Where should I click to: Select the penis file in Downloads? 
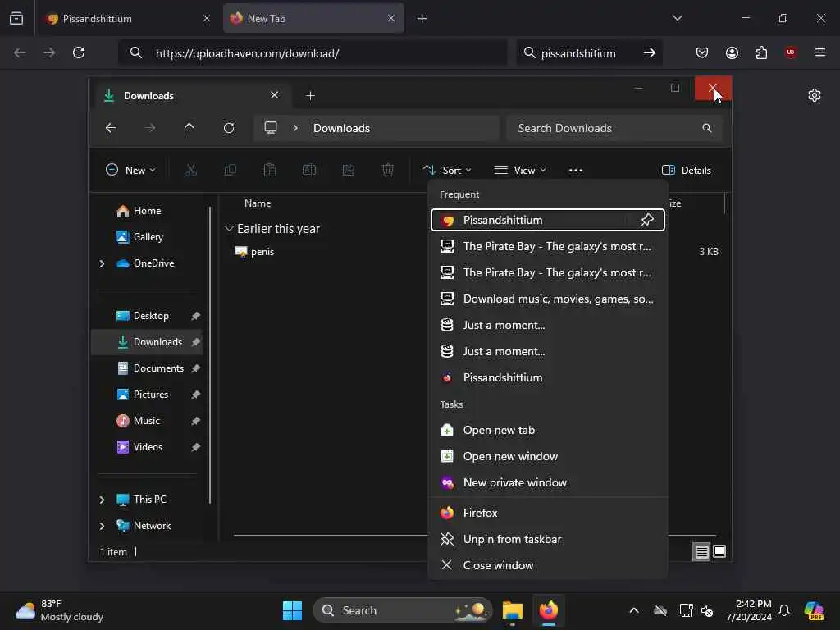coord(255,252)
